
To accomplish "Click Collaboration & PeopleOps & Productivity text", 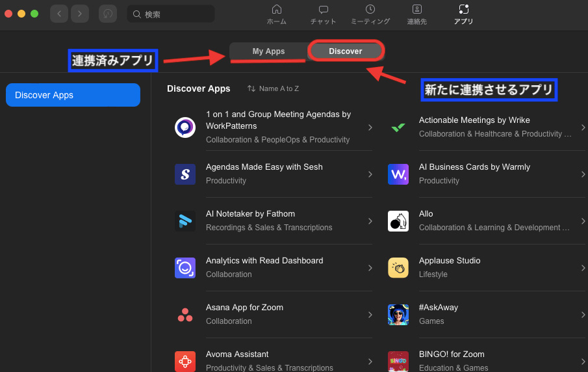I will [x=277, y=140].
